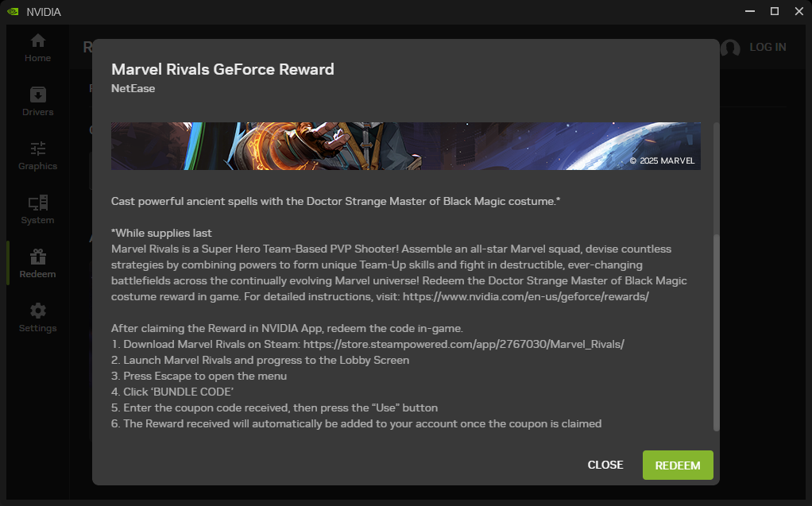
Task: Click the 'Marvel Rivals GeForce Reward' title
Action: click(x=222, y=69)
